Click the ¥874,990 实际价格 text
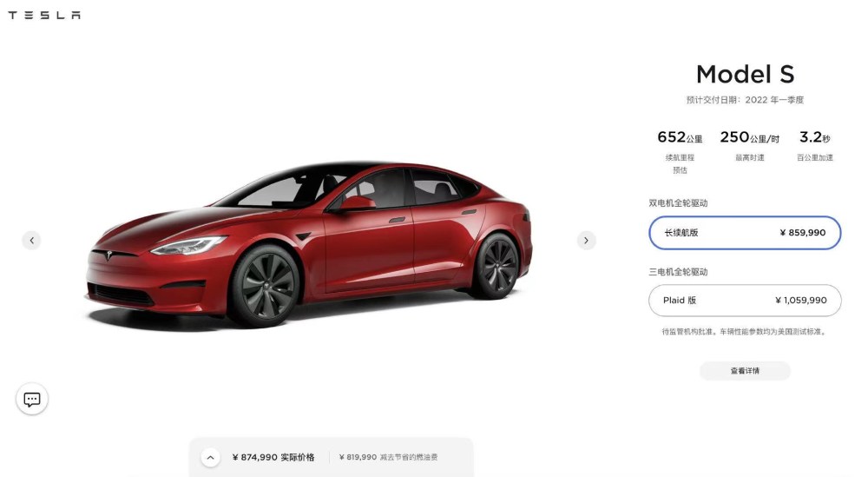 click(273, 458)
